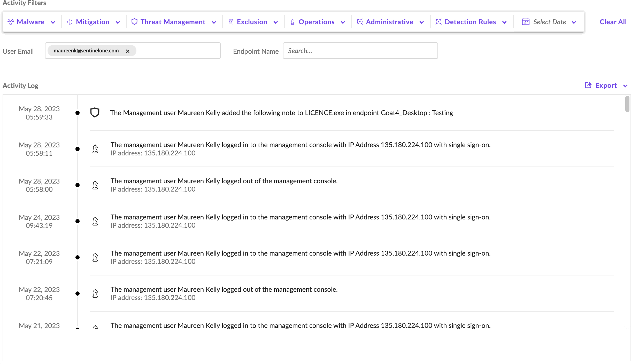Viewport: 631px width, 364px height.
Task: Click the Endpoint Name search field
Action: (360, 51)
